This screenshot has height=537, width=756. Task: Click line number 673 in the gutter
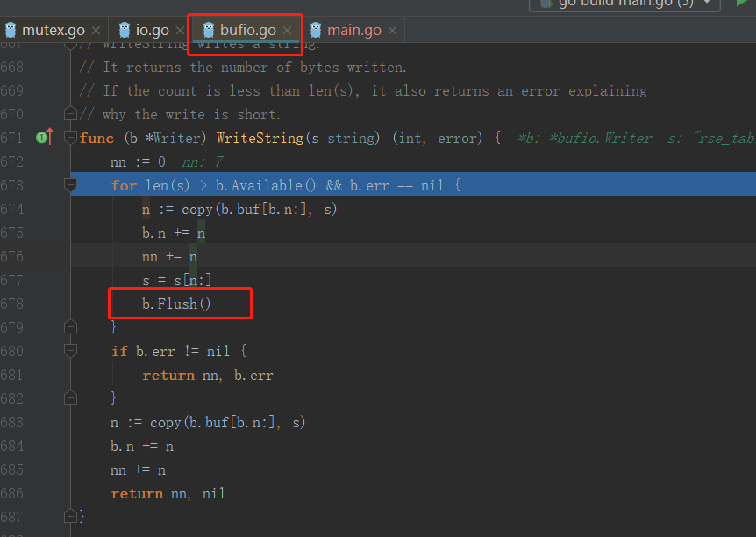point(12,185)
